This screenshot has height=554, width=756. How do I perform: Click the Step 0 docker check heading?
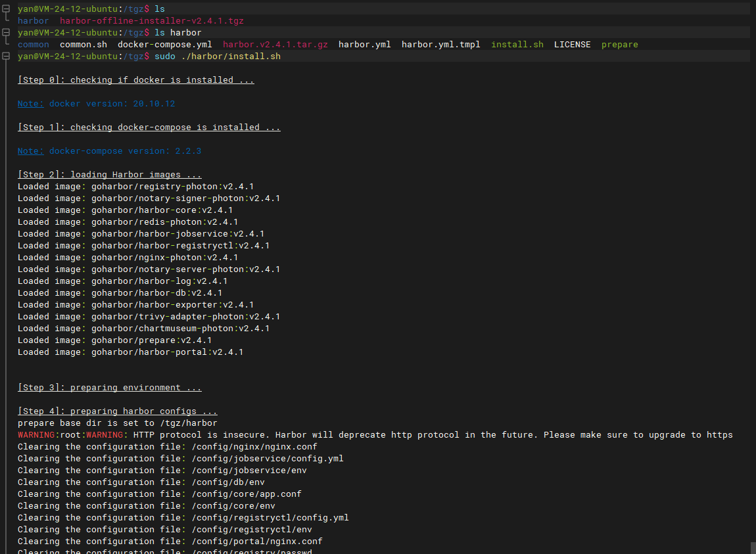pos(136,80)
